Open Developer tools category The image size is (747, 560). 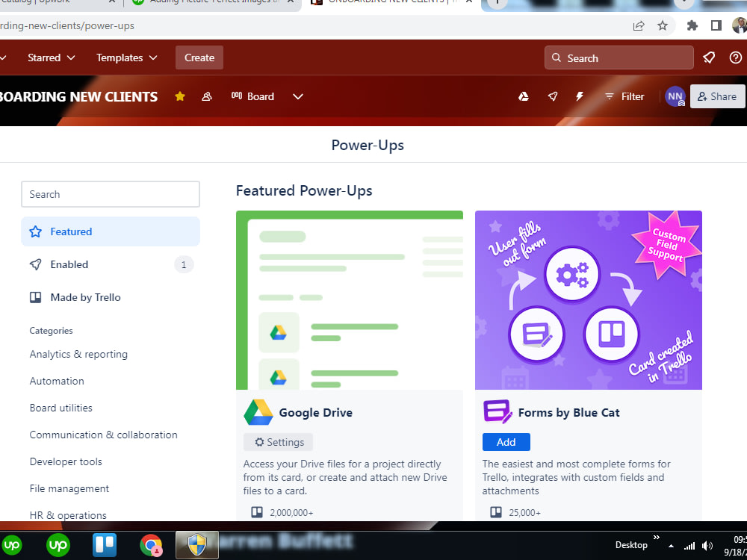[x=66, y=461]
